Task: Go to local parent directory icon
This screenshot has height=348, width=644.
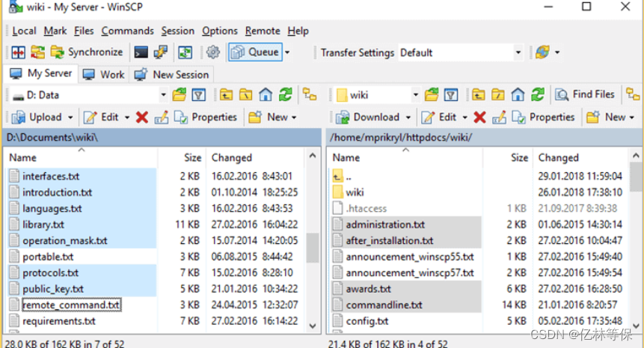Action: pos(226,95)
